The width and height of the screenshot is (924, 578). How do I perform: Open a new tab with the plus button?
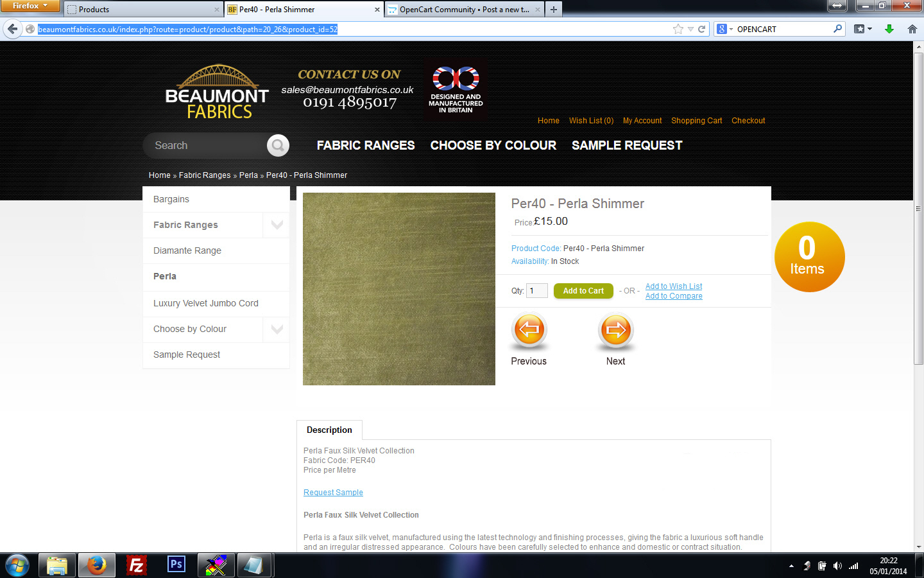[554, 9]
